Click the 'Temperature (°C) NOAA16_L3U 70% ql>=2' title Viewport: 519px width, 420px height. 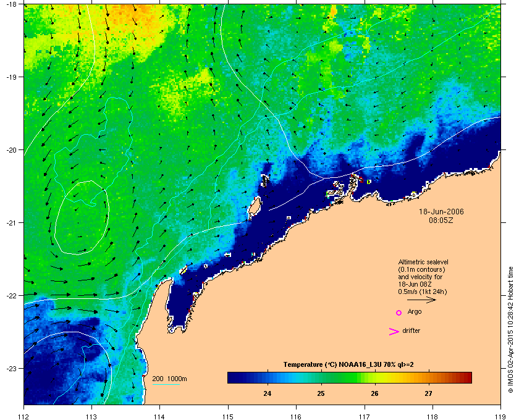(x=348, y=365)
